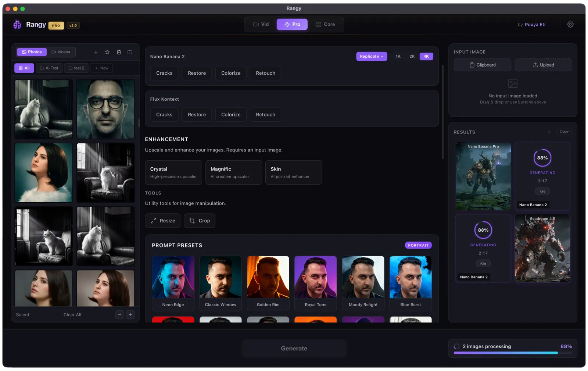
Task: Click the trash delete icon in gallery toolbar
Action: point(118,52)
